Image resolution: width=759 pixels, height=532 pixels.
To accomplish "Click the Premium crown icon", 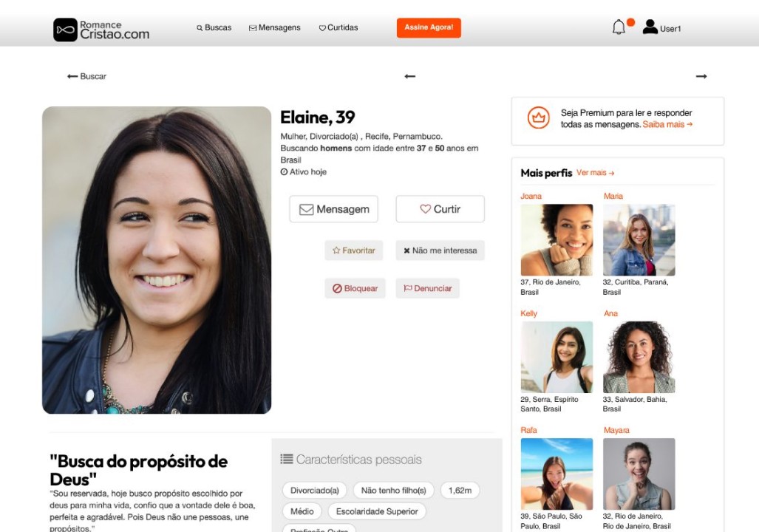I will pyautogui.click(x=538, y=117).
